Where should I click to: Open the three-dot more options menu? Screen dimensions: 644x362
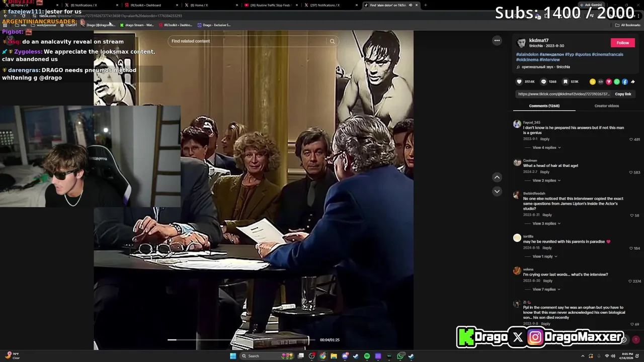click(497, 41)
